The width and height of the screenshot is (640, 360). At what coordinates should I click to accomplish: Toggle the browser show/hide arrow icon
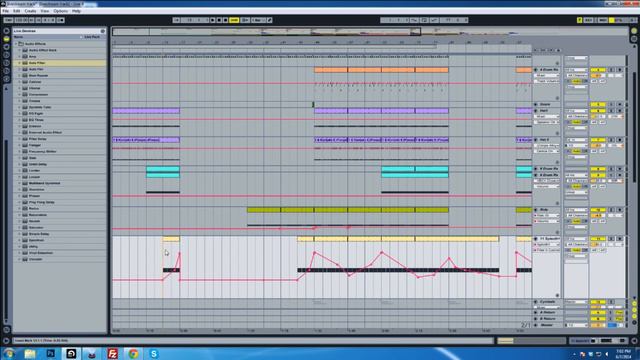[7, 31]
